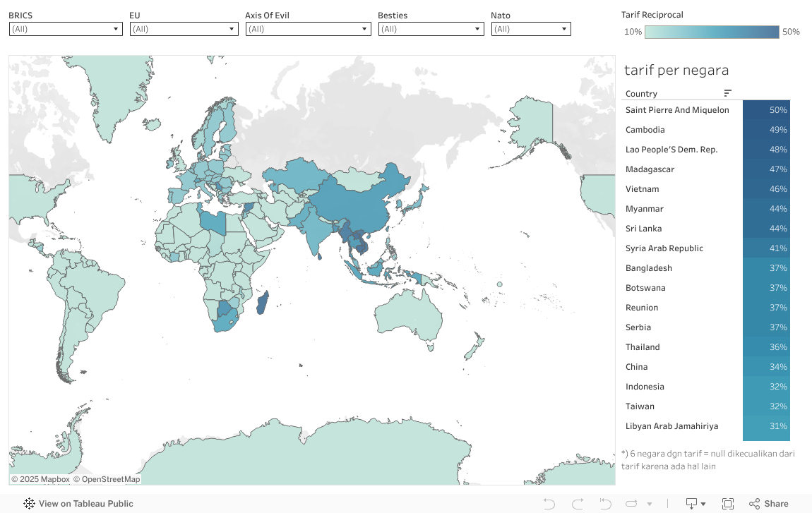Viewport: 812px width, 513px height.
Task: Select the Botswana row label
Action: tap(645, 287)
